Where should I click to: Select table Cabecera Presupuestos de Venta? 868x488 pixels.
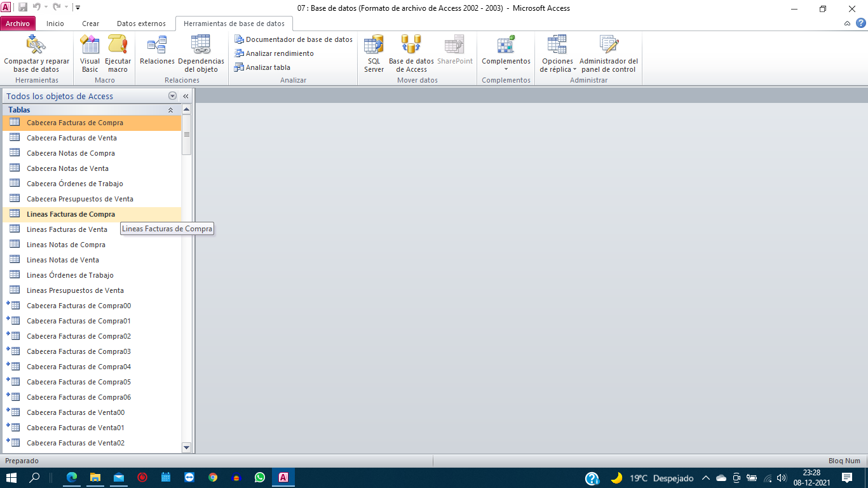tap(92, 199)
